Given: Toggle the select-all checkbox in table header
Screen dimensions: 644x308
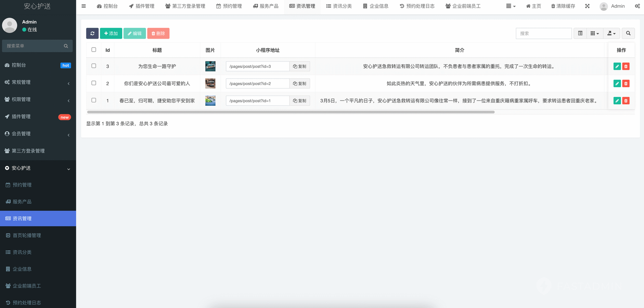Looking at the screenshot, I should [94, 50].
